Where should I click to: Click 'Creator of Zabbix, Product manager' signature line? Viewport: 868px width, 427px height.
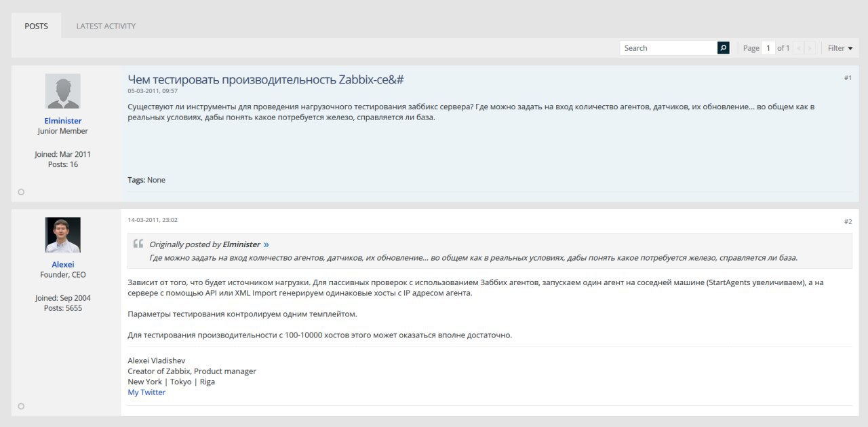(192, 371)
